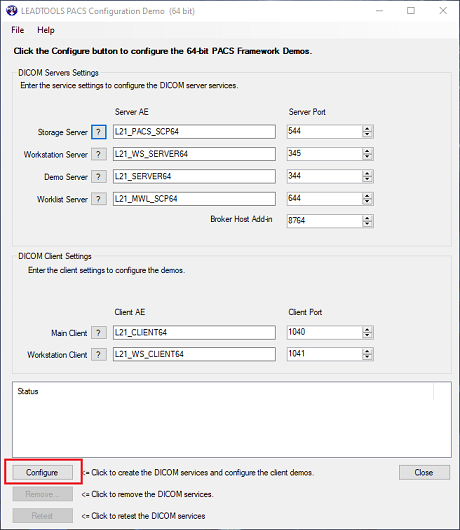The height and width of the screenshot is (530, 460).
Task: Click the Storage Server port field 544
Action: click(324, 131)
